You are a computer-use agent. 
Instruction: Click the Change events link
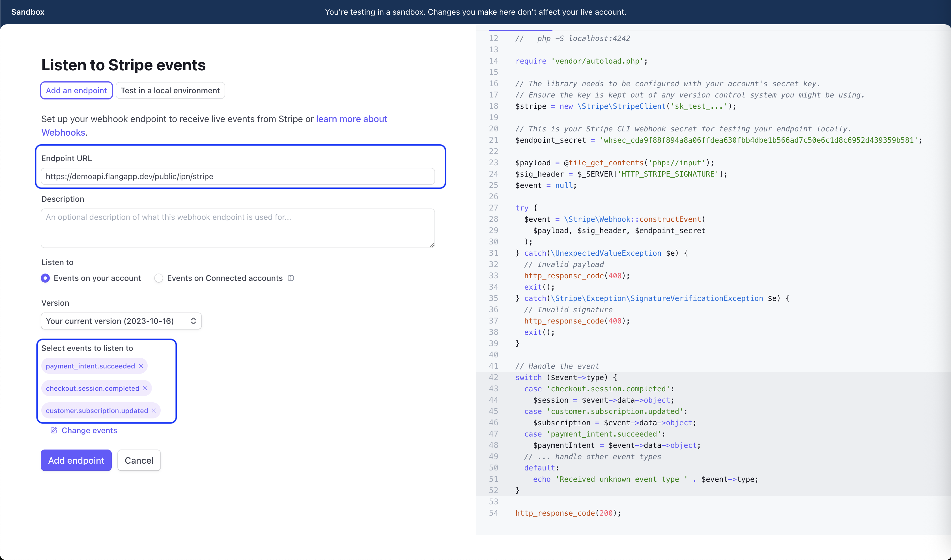click(89, 431)
